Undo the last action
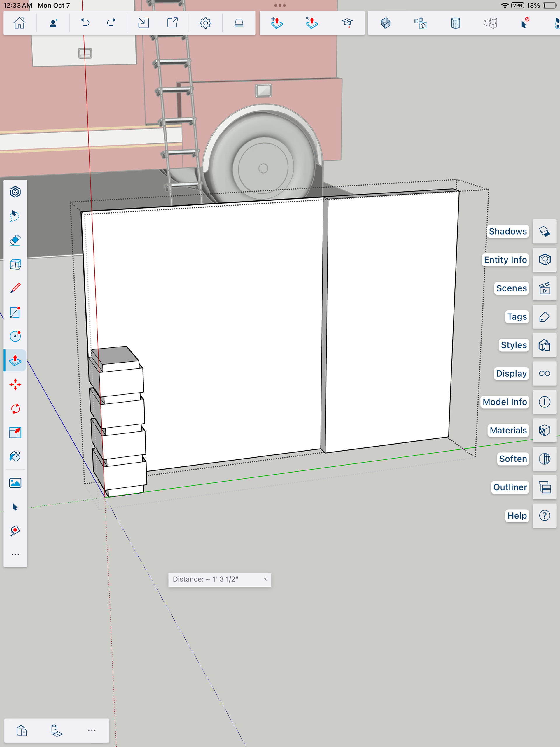This screenshot has height=747, width=560. click(85, 23)
